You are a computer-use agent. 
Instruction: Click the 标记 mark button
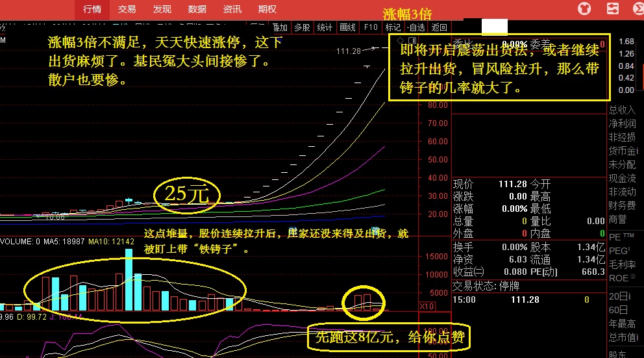(x=393, y=27)
